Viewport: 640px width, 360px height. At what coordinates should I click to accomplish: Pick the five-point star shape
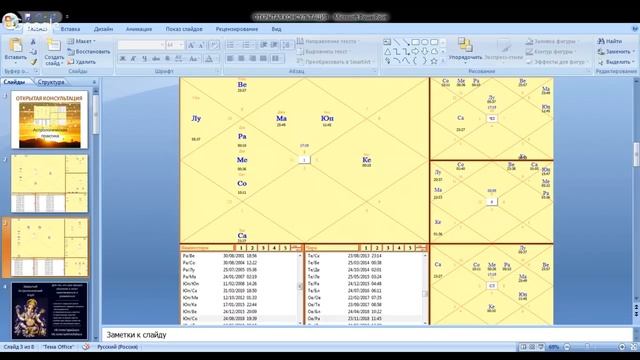click(434, 61)
